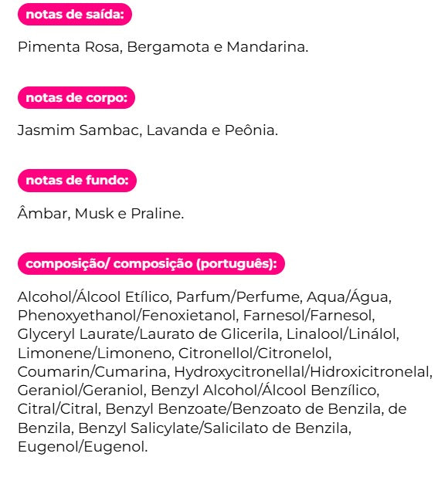Click the text 'Pimenta Rosa'
The image size is (448, 477).
pos(68,47)
